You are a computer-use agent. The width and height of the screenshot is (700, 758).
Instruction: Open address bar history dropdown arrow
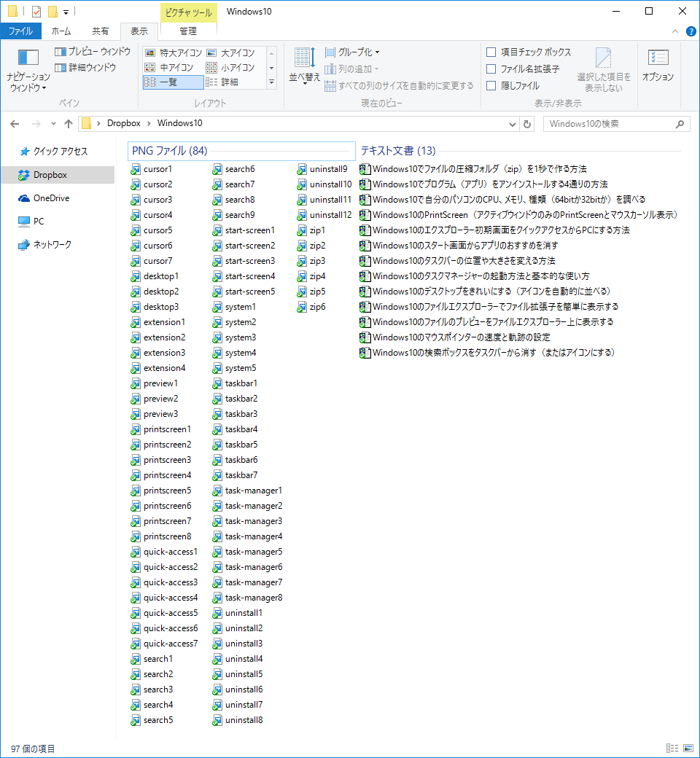pyautogui.click(x=512, y=124)
